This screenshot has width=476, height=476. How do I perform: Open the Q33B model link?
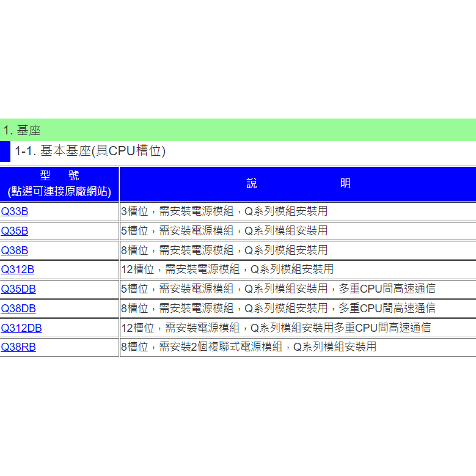click(x=15, y=211)
